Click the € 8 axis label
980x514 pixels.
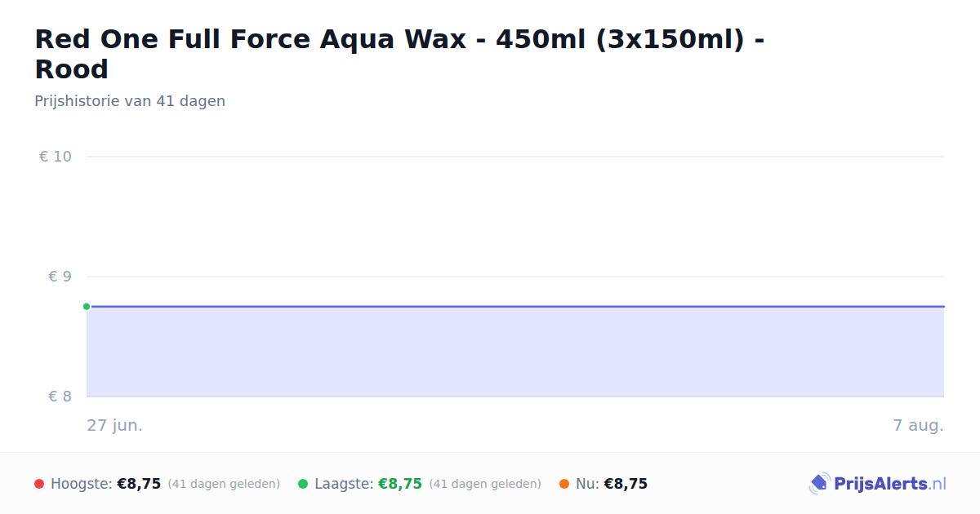pyautogui.click(x=60, y=397)
